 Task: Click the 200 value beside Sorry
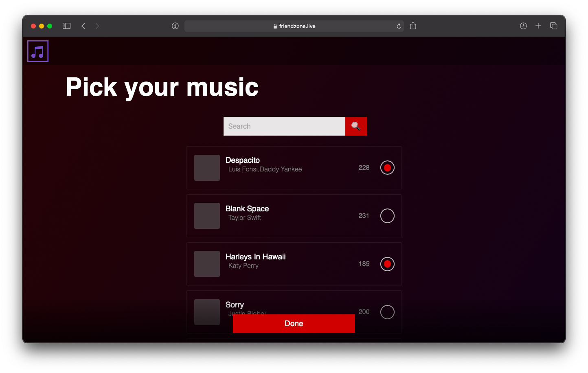click(364, 312)
